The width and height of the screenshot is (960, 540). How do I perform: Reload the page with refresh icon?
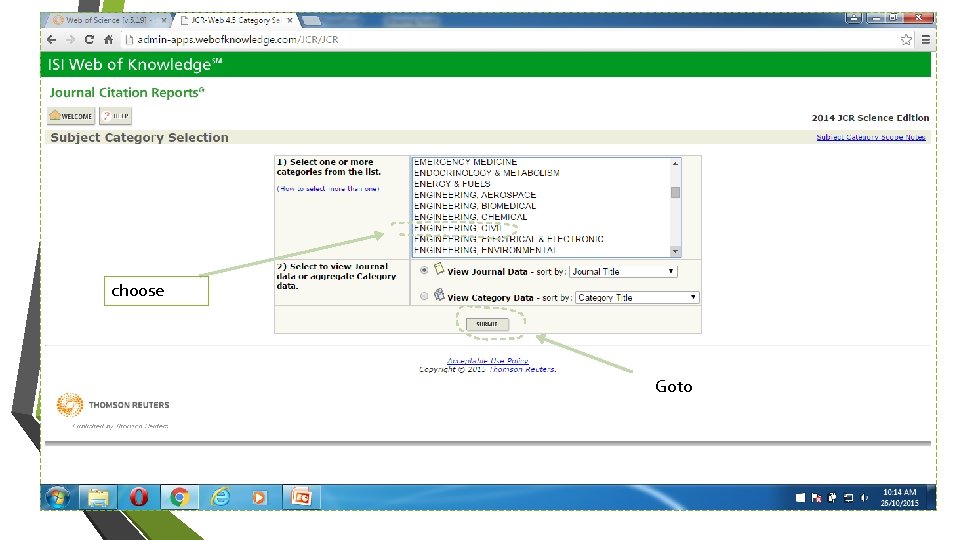coord(89,40)
